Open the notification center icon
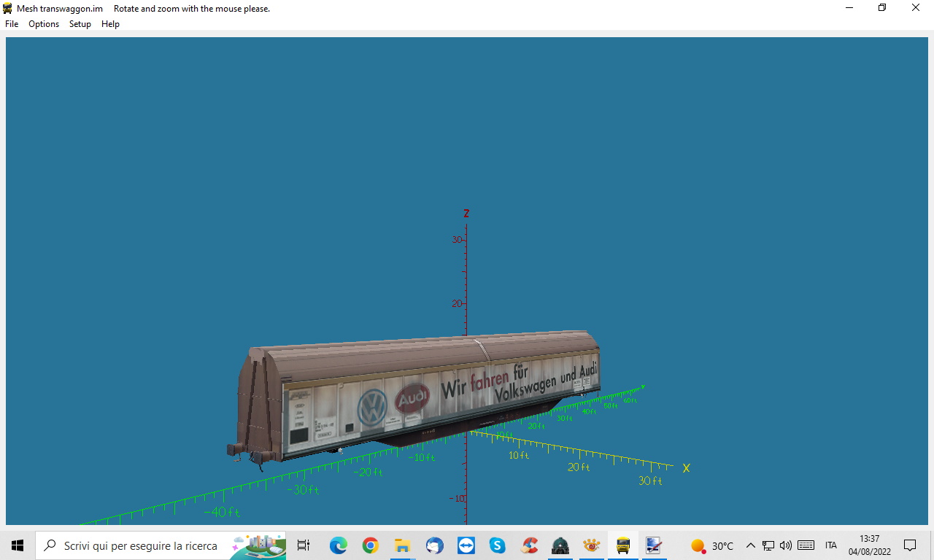The height and width of the screenshot is (560, 934). pyautogui.click(x=910, y=545)
